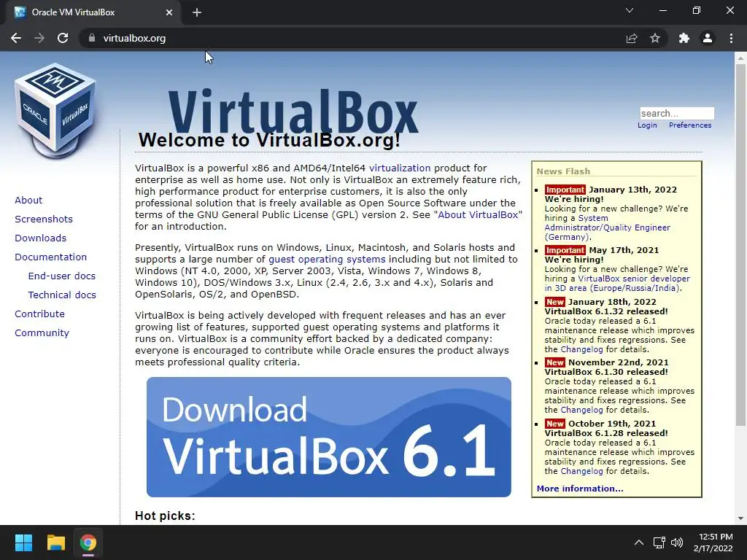
Task: Click the "January 13th, 2022" news heading
Action: click(x=632, y=190)
